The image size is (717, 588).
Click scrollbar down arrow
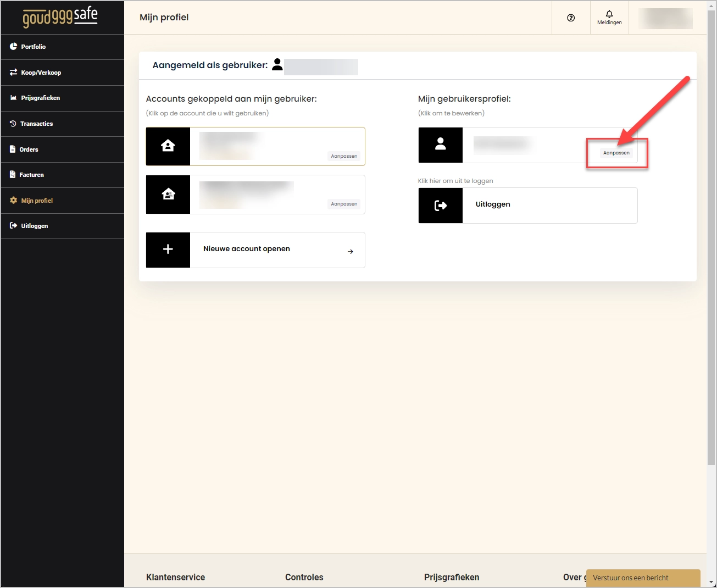(712, 582)
